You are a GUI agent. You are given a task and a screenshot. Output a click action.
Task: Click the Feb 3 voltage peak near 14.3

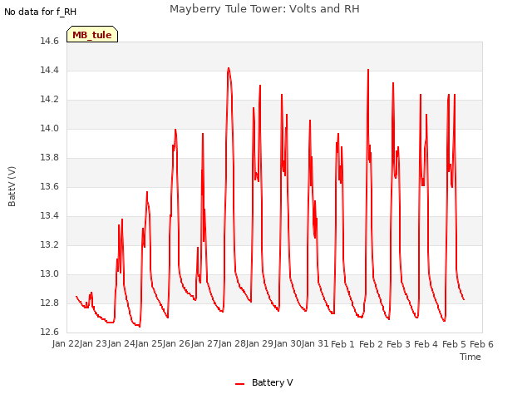tap(393, 83)
